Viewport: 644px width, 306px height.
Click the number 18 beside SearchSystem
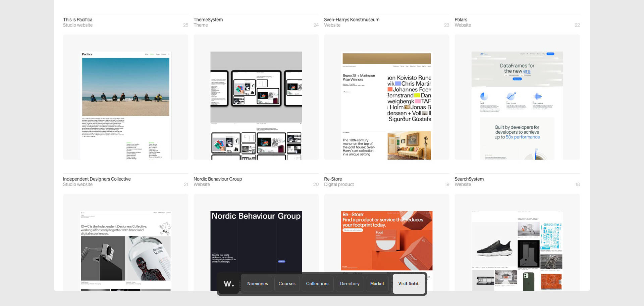pos(578,184)
